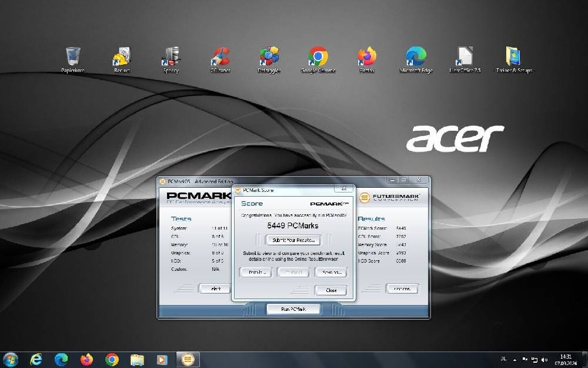This screenshot has width=588, height=368.
Task: Select the PCMark05 taskbar button
Action: (x=188, y=360)
